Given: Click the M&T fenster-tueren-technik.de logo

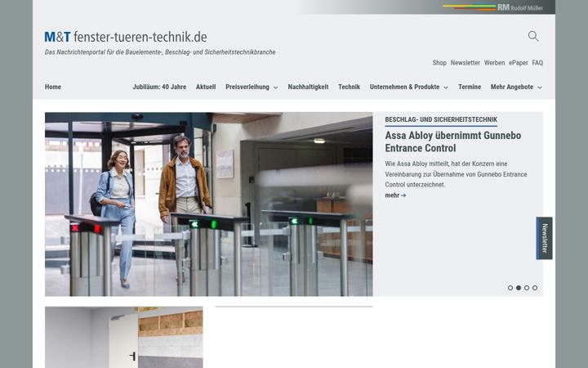Looking at the screenshot, I should click(x=126, y=37).
